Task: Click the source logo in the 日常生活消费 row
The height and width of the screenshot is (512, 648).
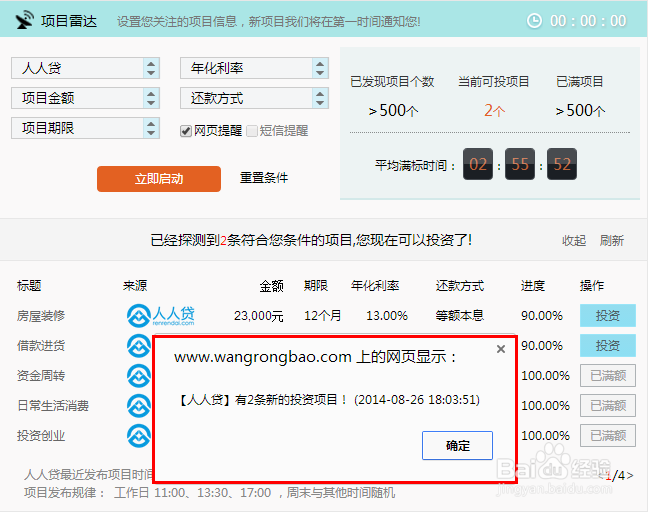Action: [139, 406]
